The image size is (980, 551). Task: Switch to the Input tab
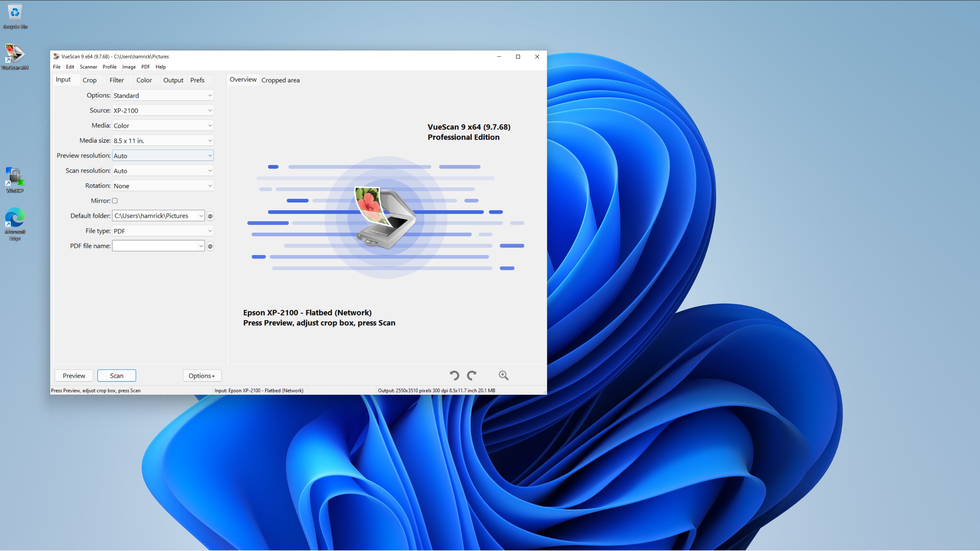click(63, 79)
